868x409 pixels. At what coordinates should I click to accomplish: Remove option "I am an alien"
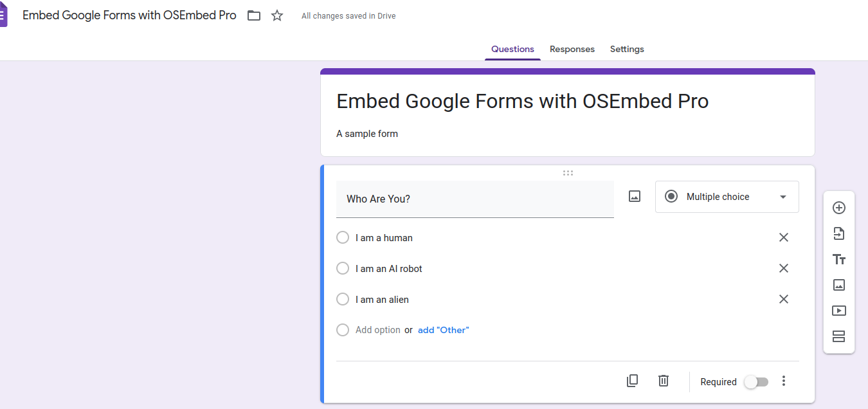click(784, 299)
